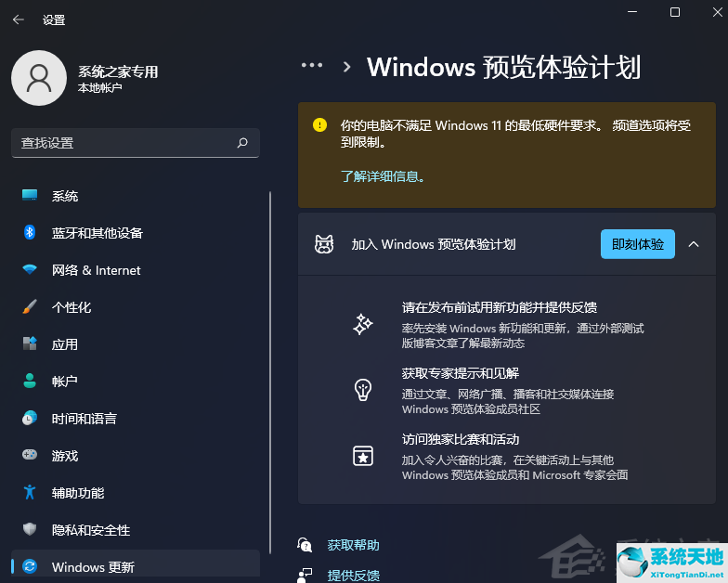728x583 pixels.
Task: Click the 本地帐户 label
Action: coord(100,87)
